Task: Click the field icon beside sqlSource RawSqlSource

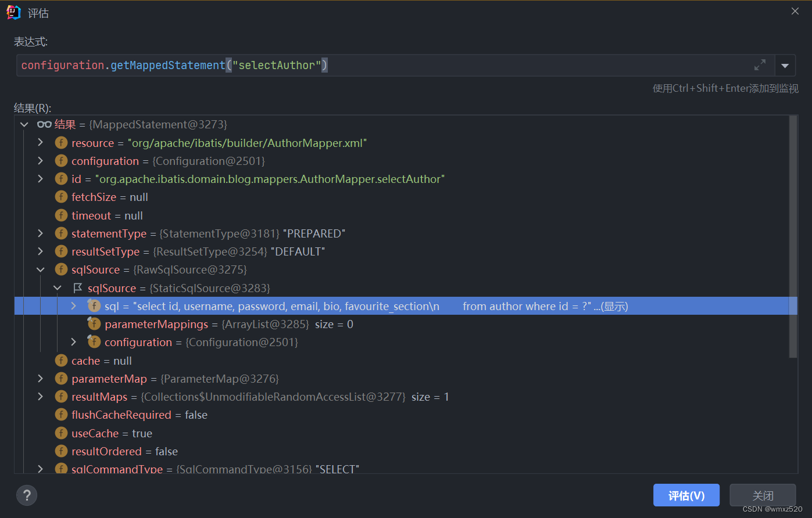Action: [x=61, y=269]
